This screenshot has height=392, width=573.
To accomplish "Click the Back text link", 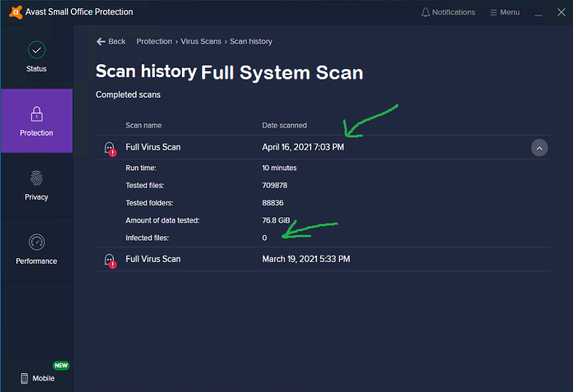I will click(x=117, y=41).
